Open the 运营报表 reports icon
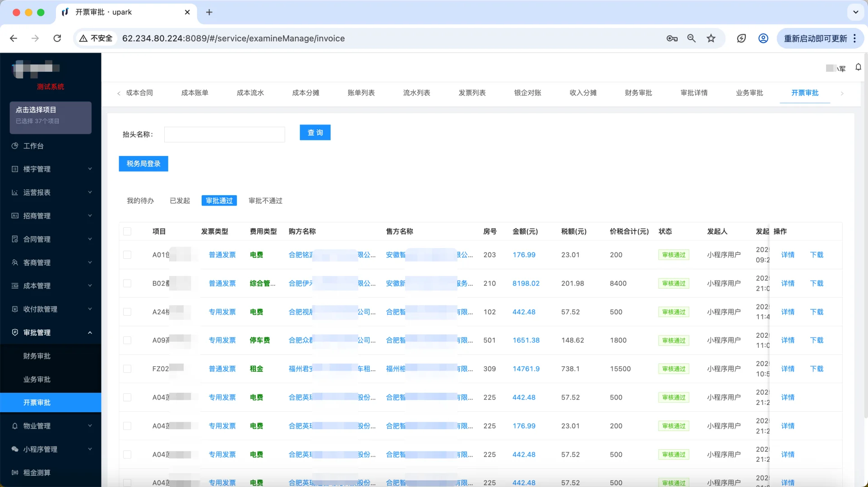 coord(15,193)
